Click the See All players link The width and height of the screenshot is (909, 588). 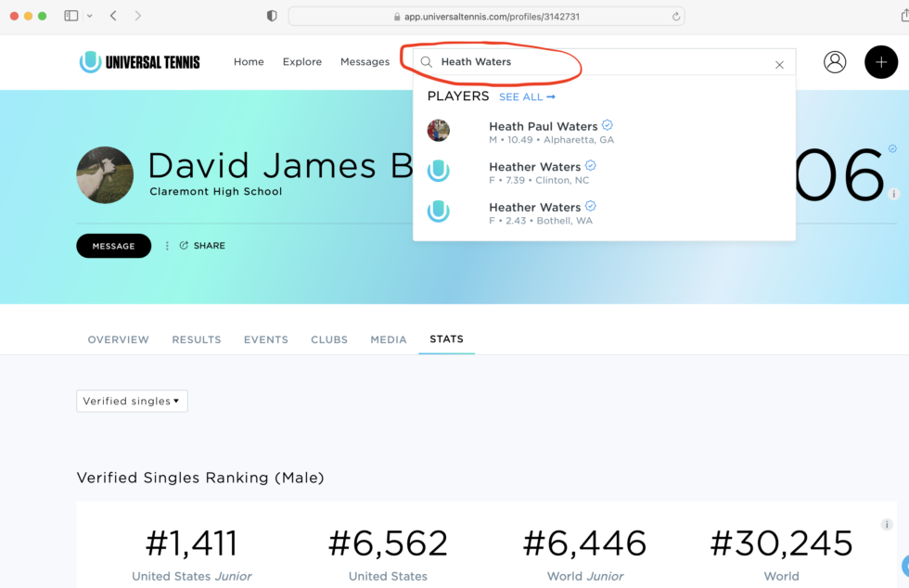pos(527,97)
